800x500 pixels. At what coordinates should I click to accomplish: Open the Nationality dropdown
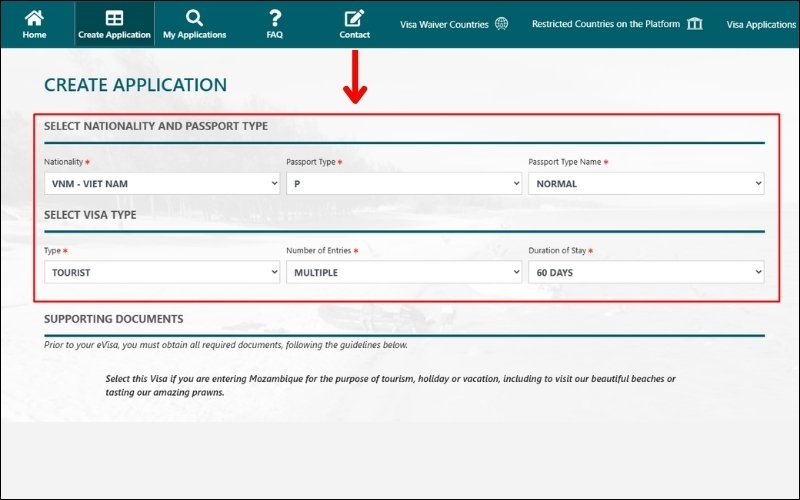(x=162, y=184)
